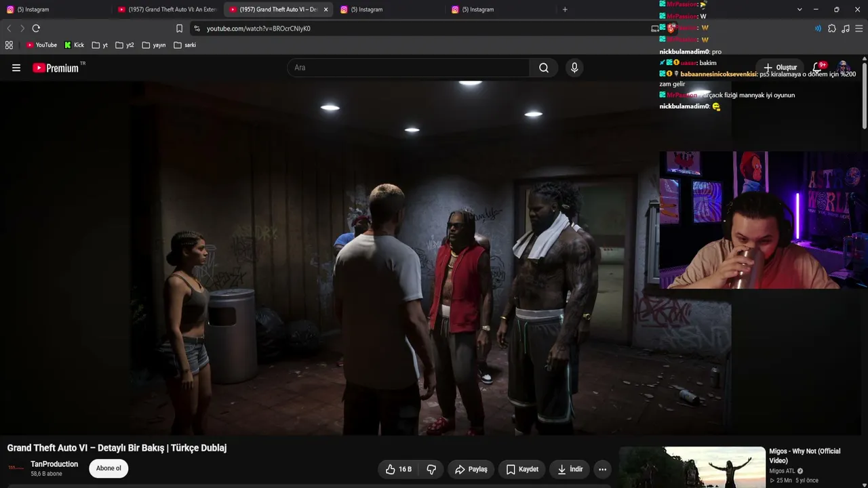Switch to the last Instagram tab
The image size is (868, 488).
point(500,9)
